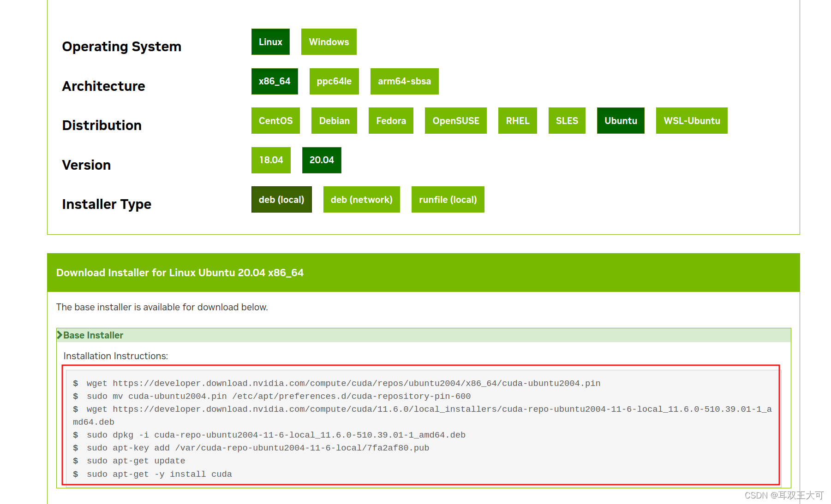
Task: Choose the WSL-Ubuntu distribution
Action: (692, 121)
